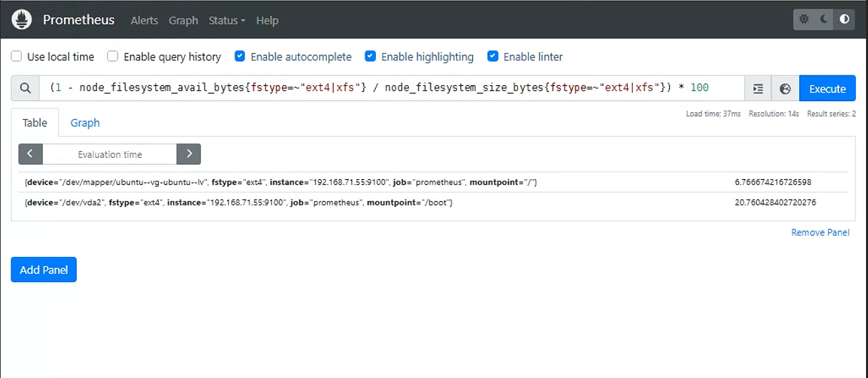Click the Prometheus flame logo icon
Image resolution: width=868 pixels, height=378 pixels.
point(22,19)
